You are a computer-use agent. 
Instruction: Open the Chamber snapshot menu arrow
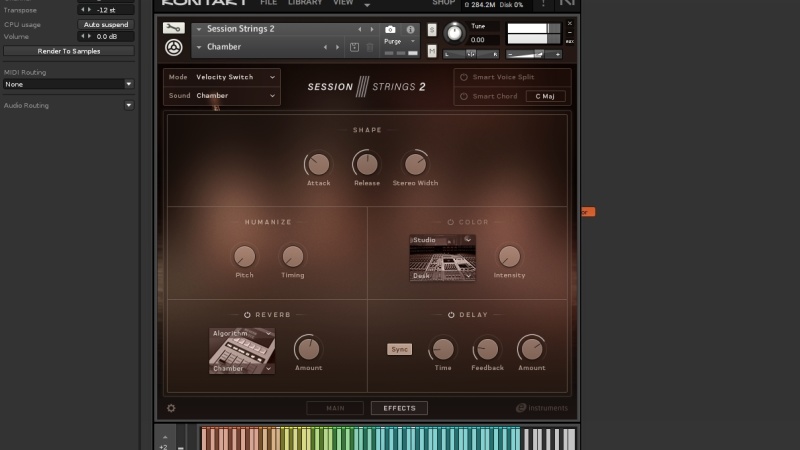click(199, 47)
